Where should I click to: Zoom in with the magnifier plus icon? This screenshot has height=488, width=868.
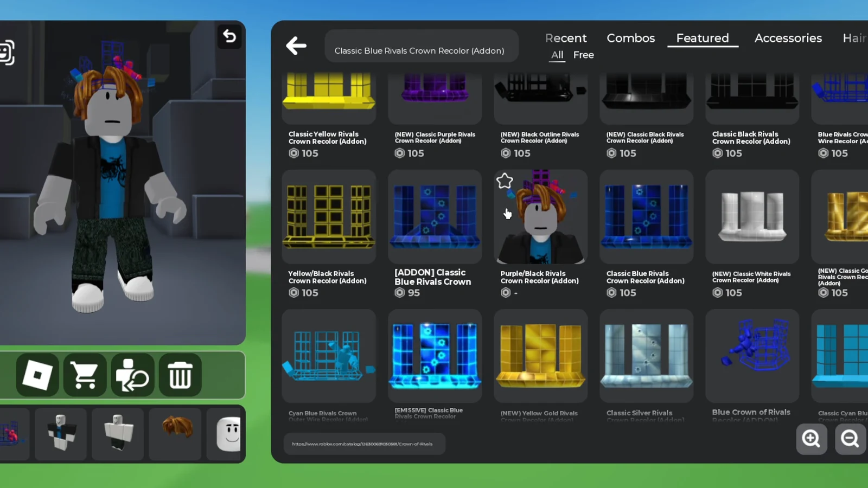coord(811,438)
